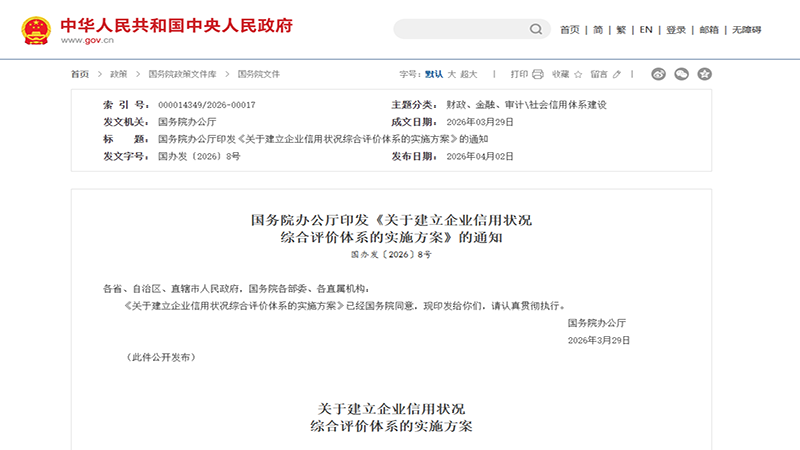
Task: Click the 中华人民共和国中央人民政府 site title
Action: (177, 26)
